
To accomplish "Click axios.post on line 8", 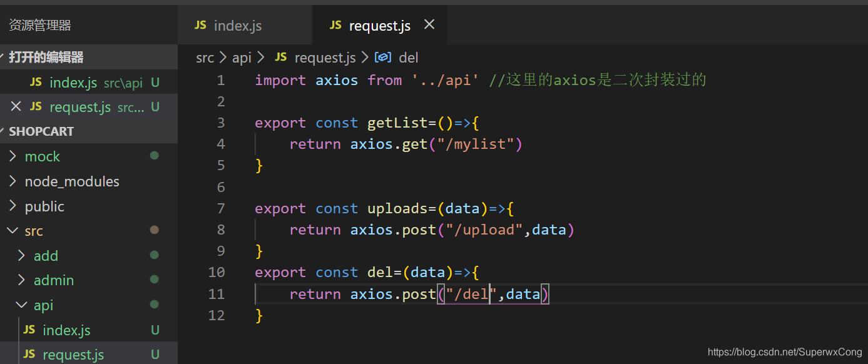I will (393, 230).
